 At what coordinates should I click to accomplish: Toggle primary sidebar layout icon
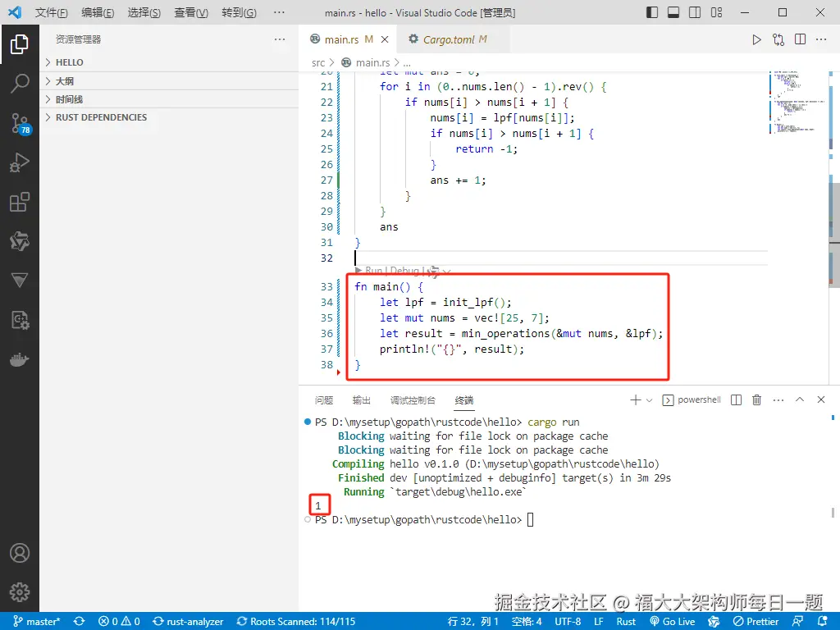652,12
